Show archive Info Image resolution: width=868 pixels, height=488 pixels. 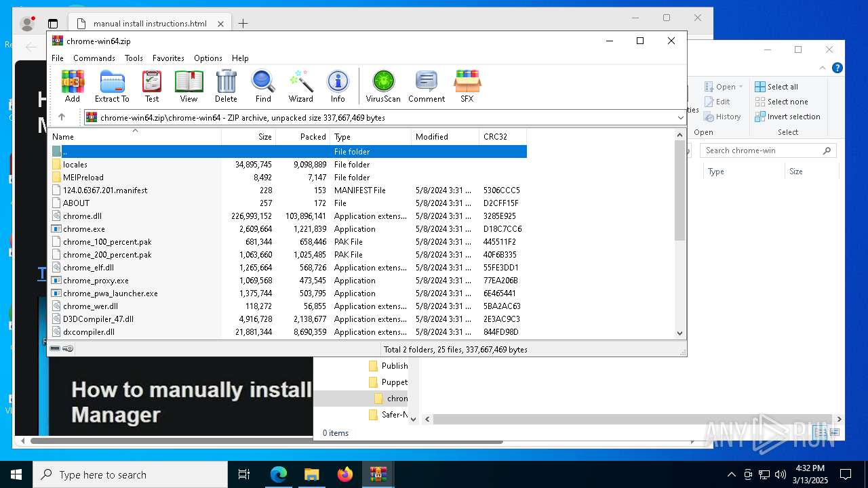pyautogui.click(x=338, y=86)
